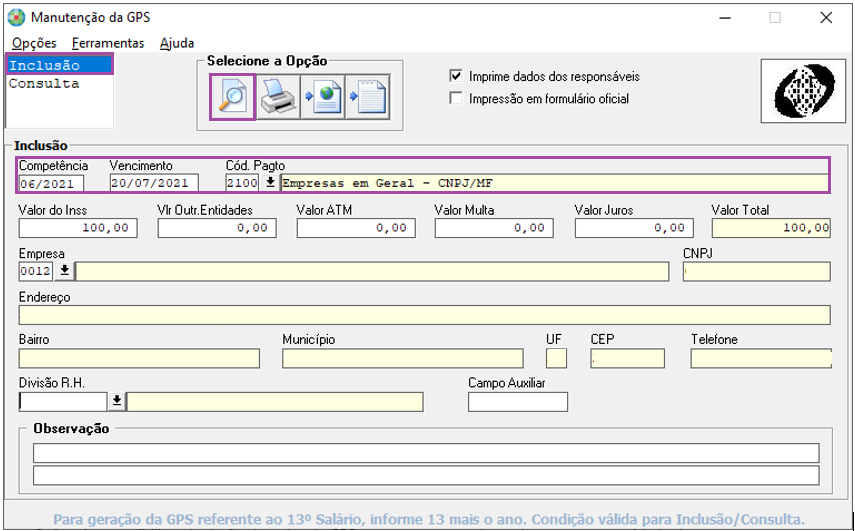Click the Telefone field
This screenshot has width=855, height=531.
pos(761,359)
